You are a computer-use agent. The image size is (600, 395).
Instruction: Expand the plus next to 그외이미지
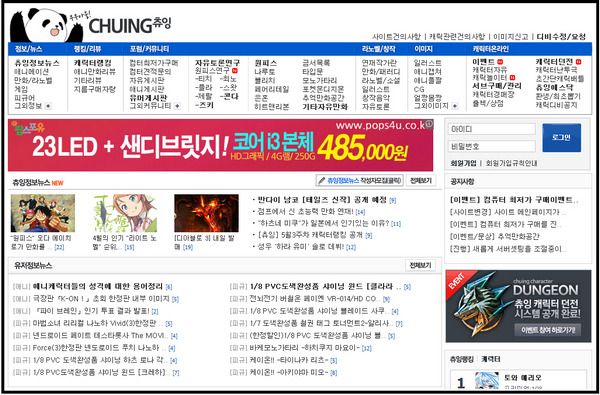[455, 106]
